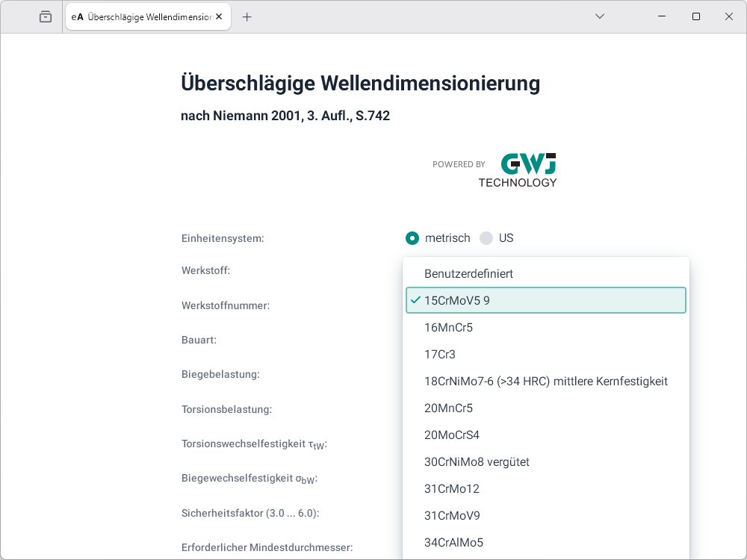Close the Überschlägige Wellendimensionierung tab
This screenshot has height=560, width=747.
point(219,16)
